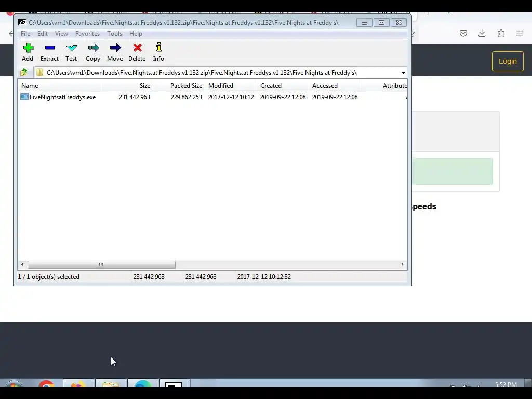Show file Info

click(158, 52)
